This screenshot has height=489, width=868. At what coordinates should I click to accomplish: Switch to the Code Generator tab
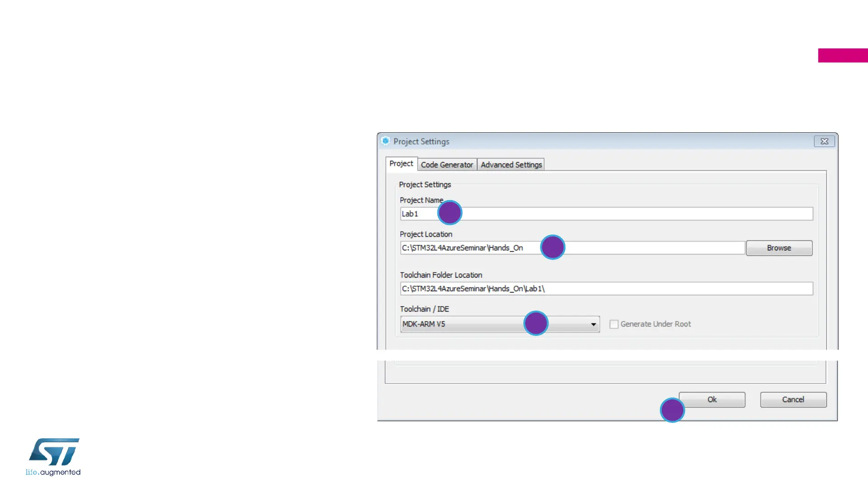click(447, 165)
